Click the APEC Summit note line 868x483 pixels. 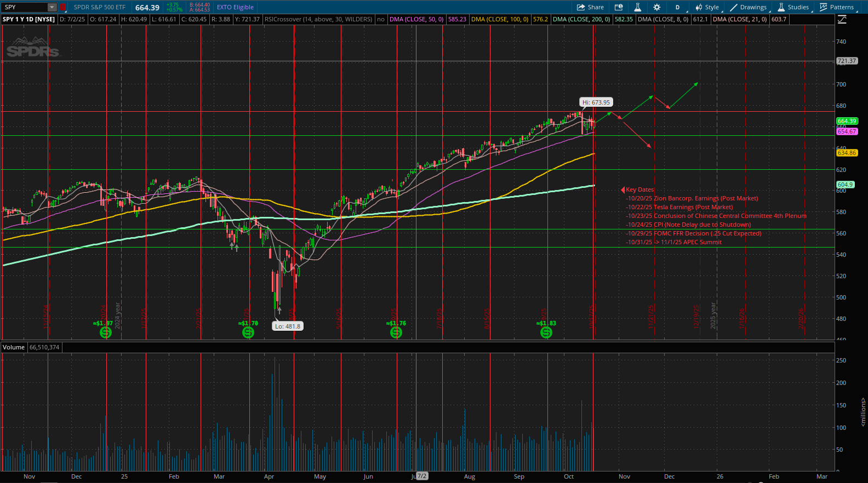coord(674,242)
